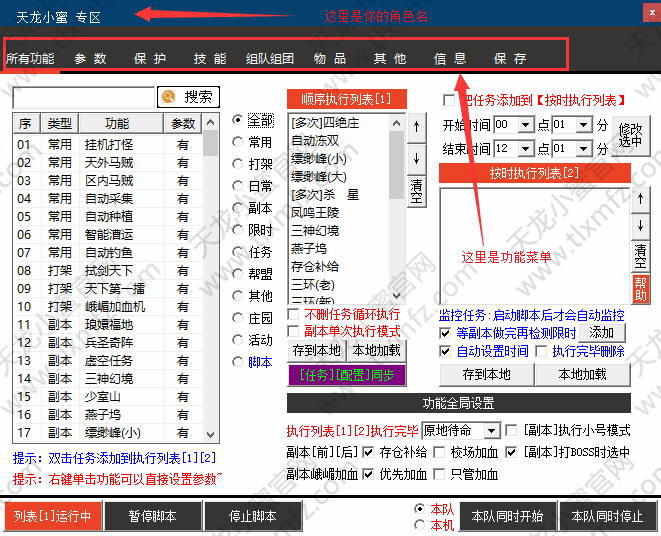
Task: Enable 不删任务循环执行 checkbox
Action: click(x=294, y=315)
